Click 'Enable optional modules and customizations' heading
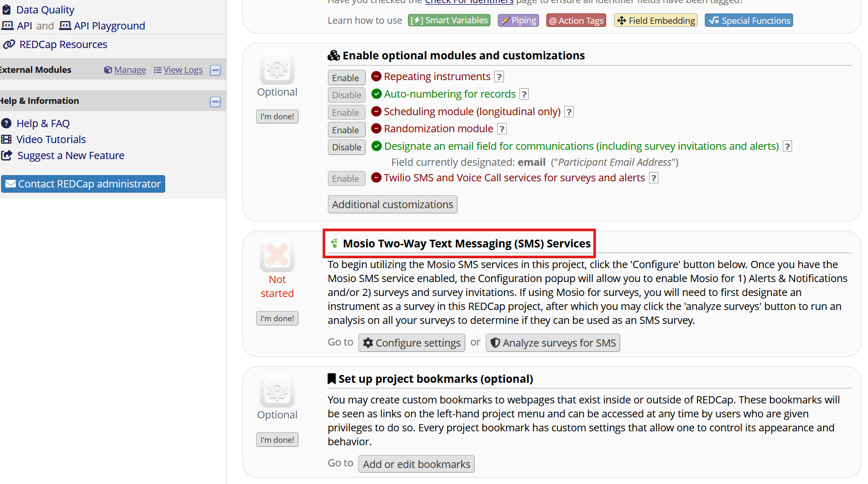 click(x=464, y=56)
